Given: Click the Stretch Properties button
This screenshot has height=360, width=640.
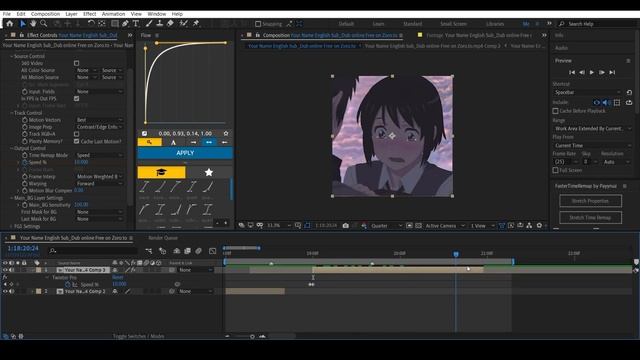Looking at the screenshot, I should tap(590, 201).
